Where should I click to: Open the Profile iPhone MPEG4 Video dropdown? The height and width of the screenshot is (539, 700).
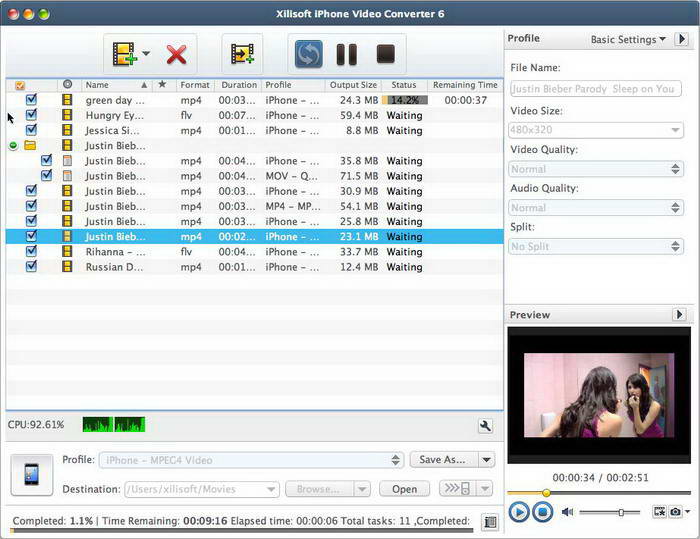tap(252, 460)
